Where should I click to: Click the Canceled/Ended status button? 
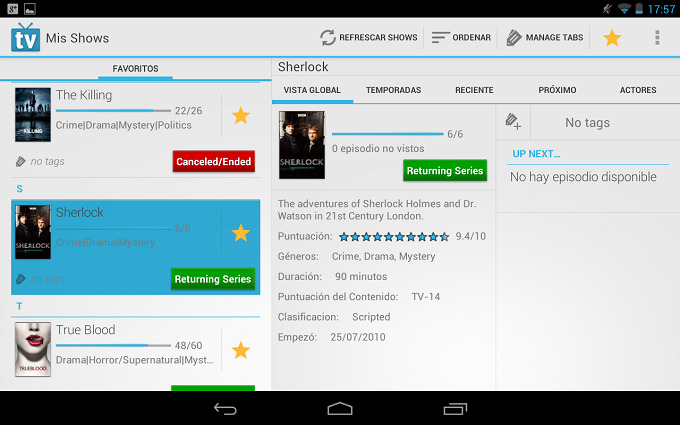[x=213, y=161]
